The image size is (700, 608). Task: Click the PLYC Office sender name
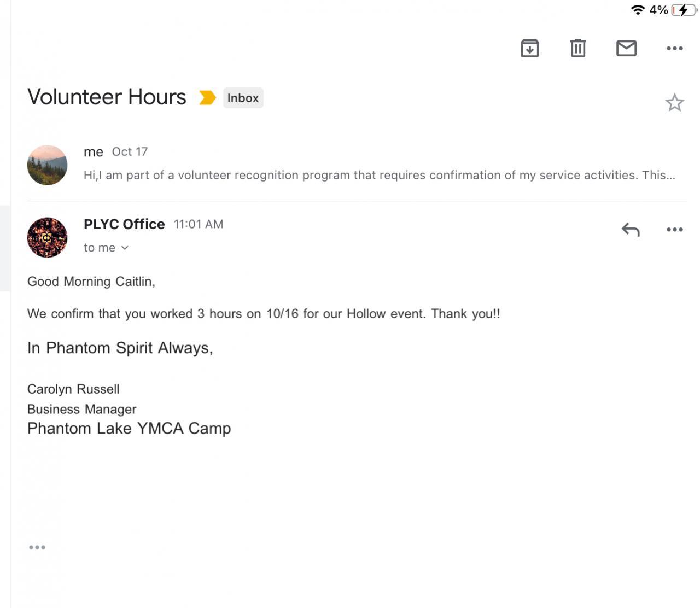pyautogui.click(x=124, y=224)
